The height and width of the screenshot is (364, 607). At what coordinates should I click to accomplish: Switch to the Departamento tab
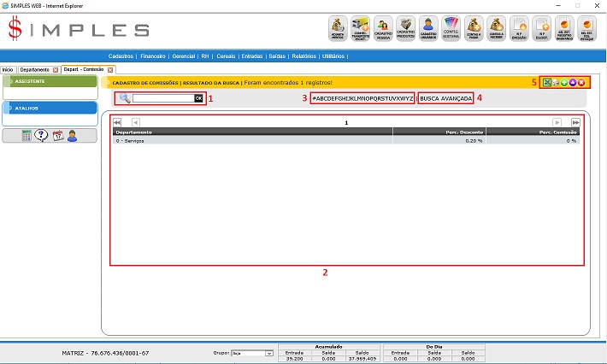point(35,69)
